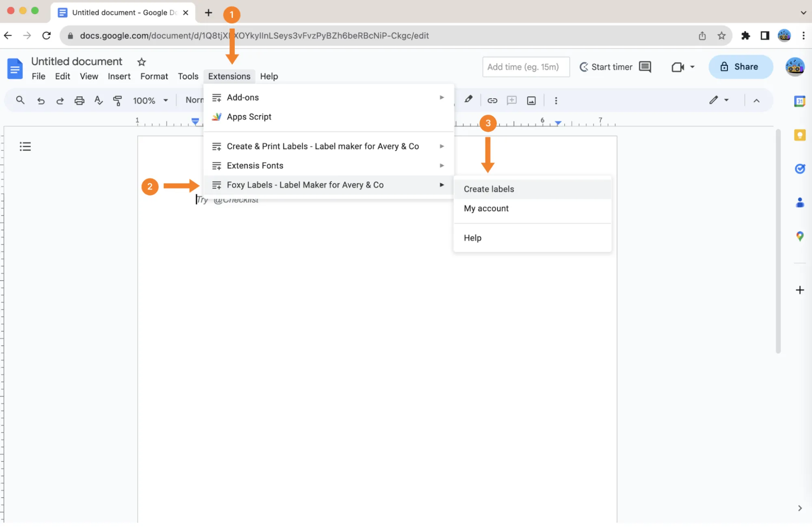Image resolution: width=812 pixels, height=528 pixels.
Task: Click the Start timer button
Action: click(606, 67)
